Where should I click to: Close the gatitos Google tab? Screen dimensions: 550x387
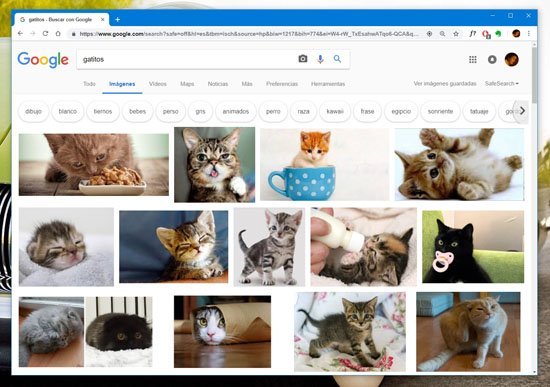tap(103, 20)
